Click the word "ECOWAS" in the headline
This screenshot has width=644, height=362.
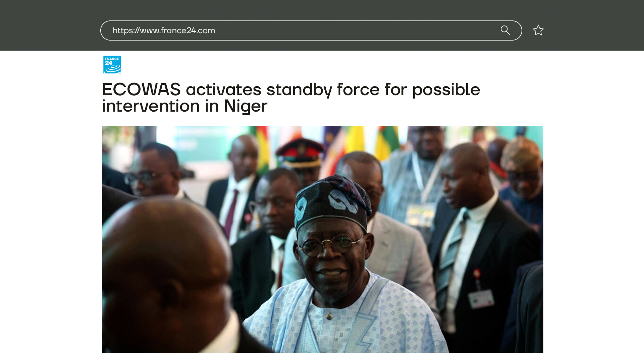(x=141, y=89)
